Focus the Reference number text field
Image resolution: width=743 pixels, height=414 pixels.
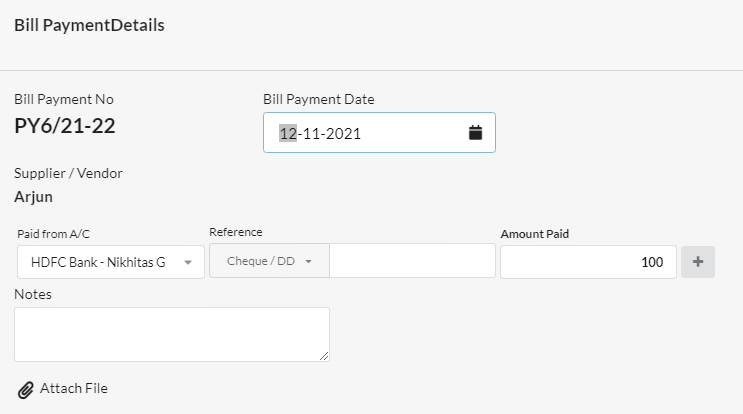(412, 261)
